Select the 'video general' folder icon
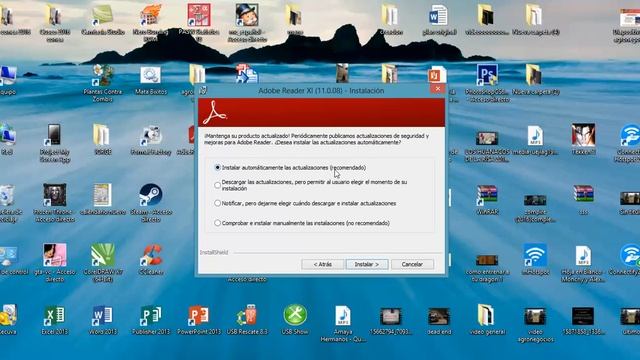The image size is (640, 360). (487, 320)
